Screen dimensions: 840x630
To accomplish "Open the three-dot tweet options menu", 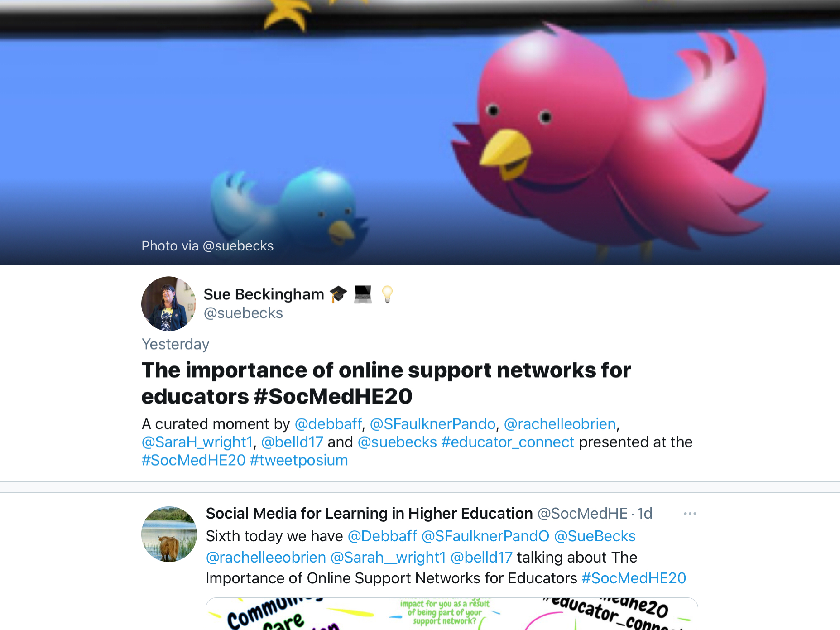I will [690, 514].
